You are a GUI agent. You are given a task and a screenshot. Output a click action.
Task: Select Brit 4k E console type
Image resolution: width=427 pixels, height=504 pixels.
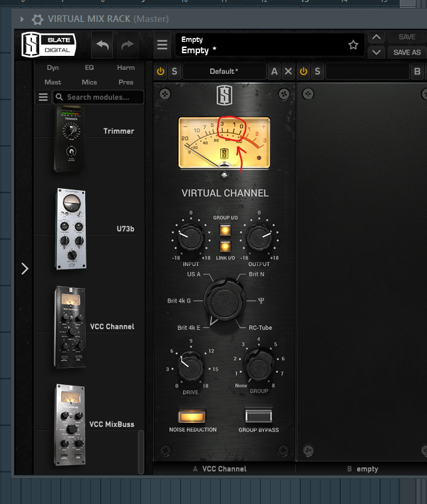[189, 328]
